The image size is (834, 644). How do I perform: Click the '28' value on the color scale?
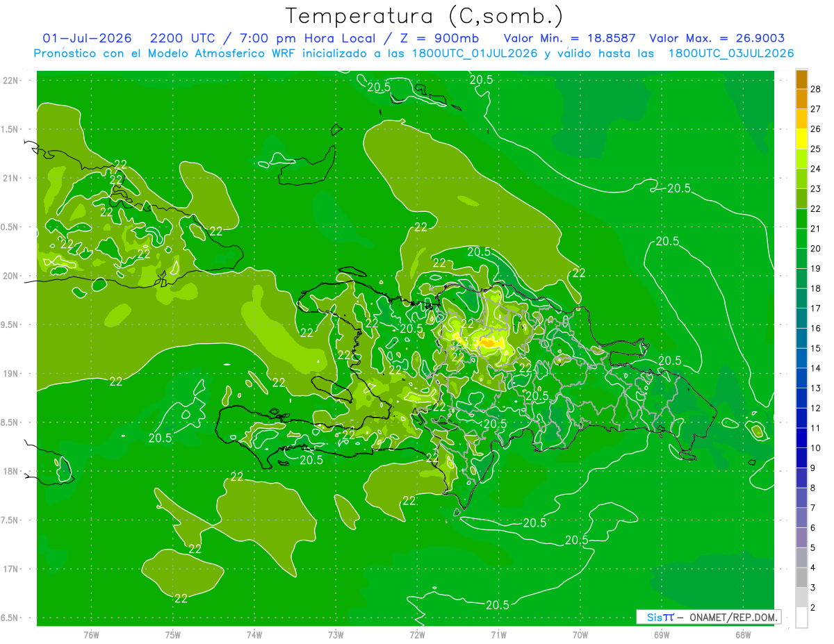pos(817,89)
